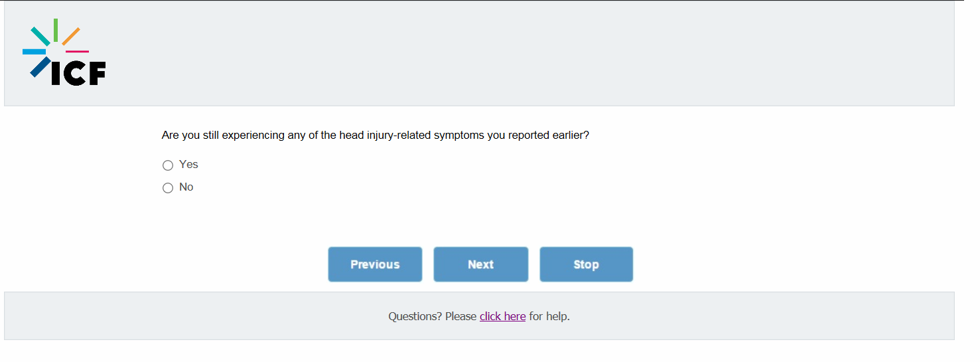Go back with the Previous button
The height and width of the screenshot is (362, 980).
(375, 264)
